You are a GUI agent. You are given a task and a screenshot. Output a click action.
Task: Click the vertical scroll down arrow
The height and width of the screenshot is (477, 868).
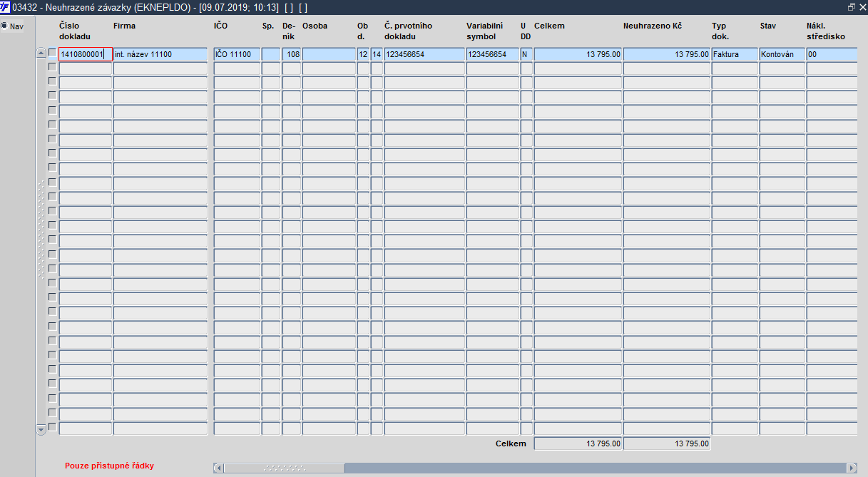click(41, 429)
